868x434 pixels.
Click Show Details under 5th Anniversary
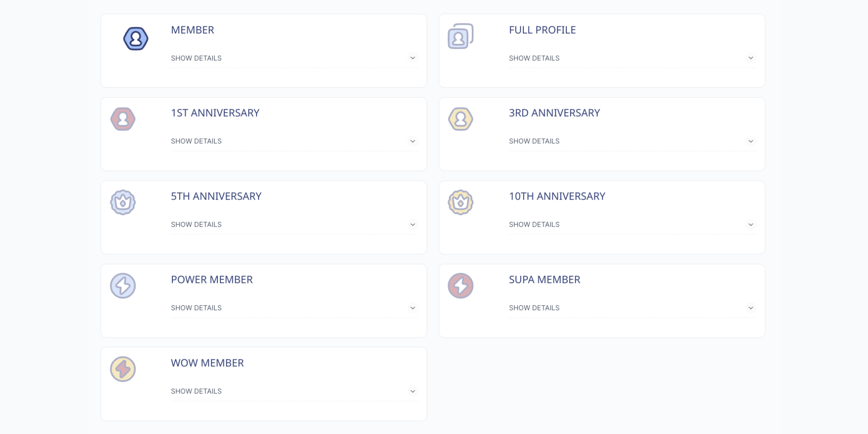point(196,224)
